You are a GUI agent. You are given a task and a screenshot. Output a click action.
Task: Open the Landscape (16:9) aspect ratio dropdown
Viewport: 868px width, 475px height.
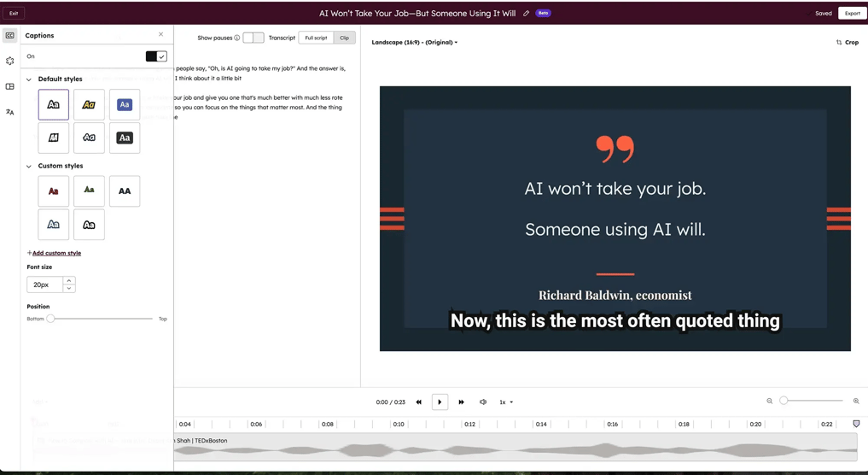click(x=415, y=42)
